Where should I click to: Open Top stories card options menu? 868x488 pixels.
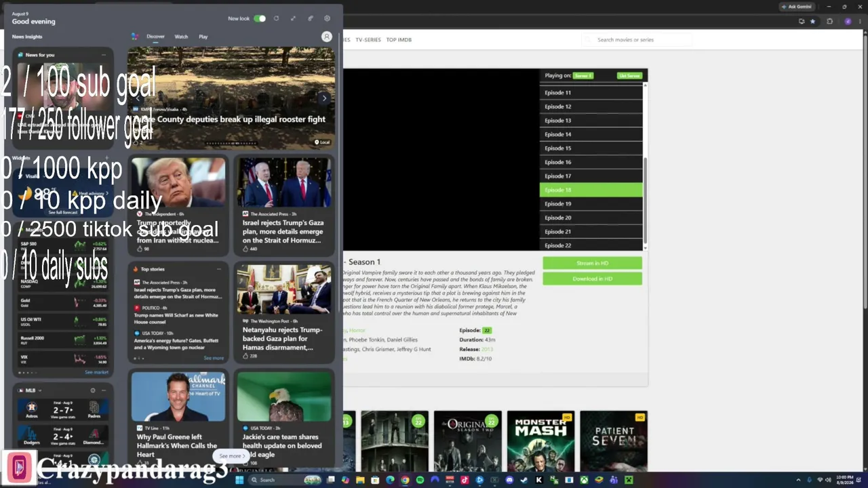pyautogui.click(x=218, y=269)
